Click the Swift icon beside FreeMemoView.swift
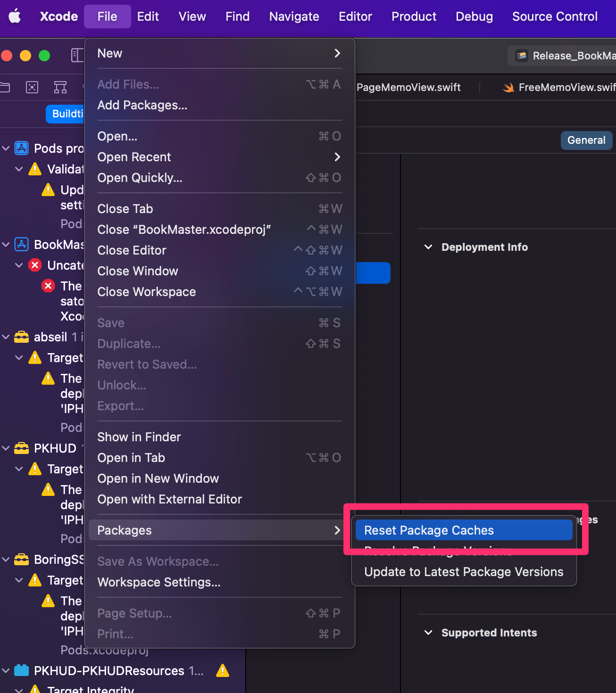Screen dimensions: 616x693 [x=508, y=87]
